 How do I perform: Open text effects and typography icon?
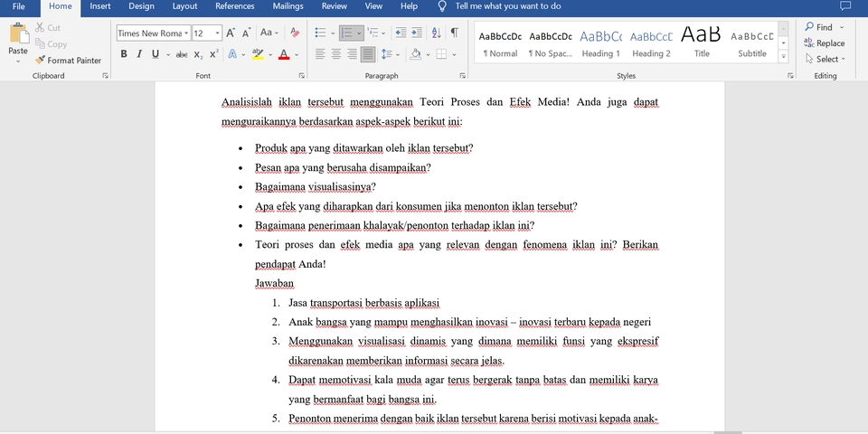point(232,54)
